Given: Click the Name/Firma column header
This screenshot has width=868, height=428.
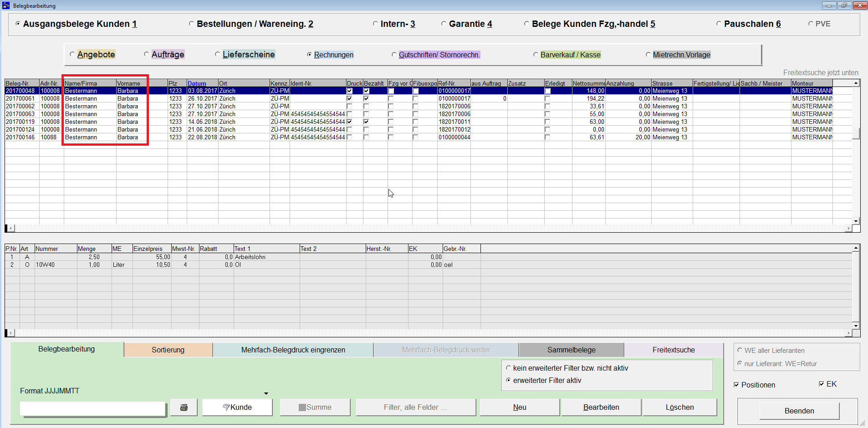Looking at the screenshot, I should pyautogui.click(x=90, y=83).
